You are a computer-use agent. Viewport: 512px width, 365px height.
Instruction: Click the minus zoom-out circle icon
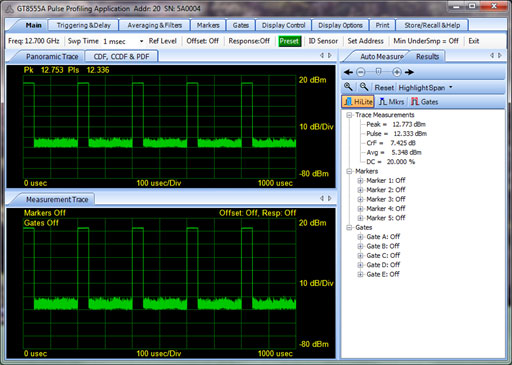(361, 72)
